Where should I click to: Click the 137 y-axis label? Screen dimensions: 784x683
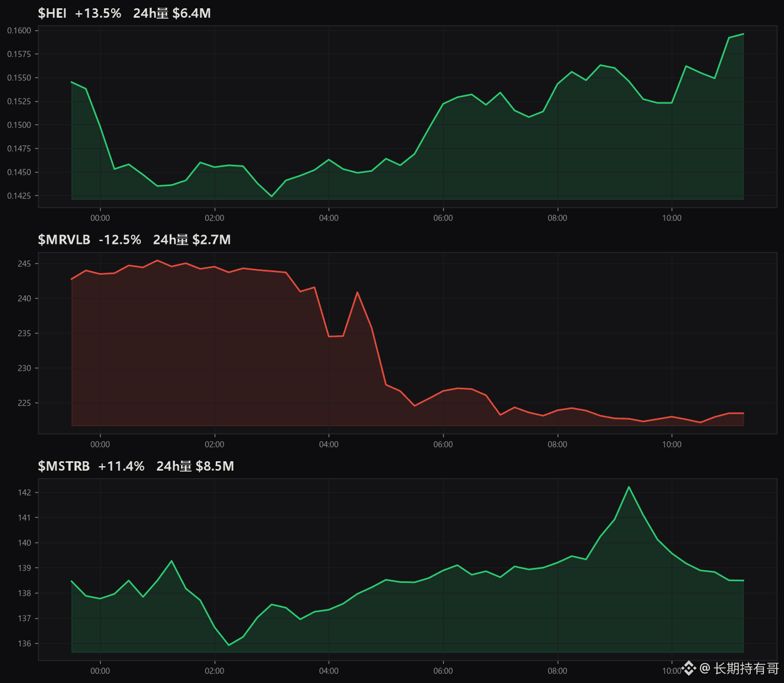[24, 618]
